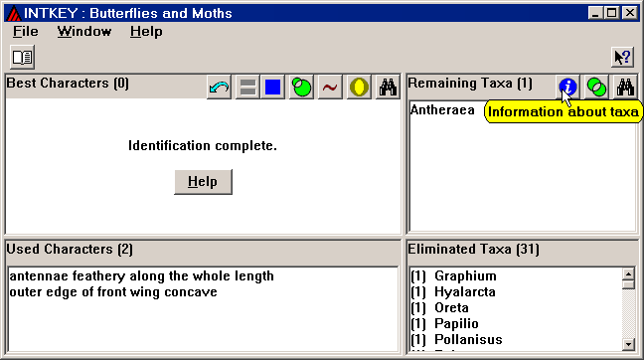Click scroll down arrow in Eliminated Taxa
644x360 pixels.
click(628, 344)
